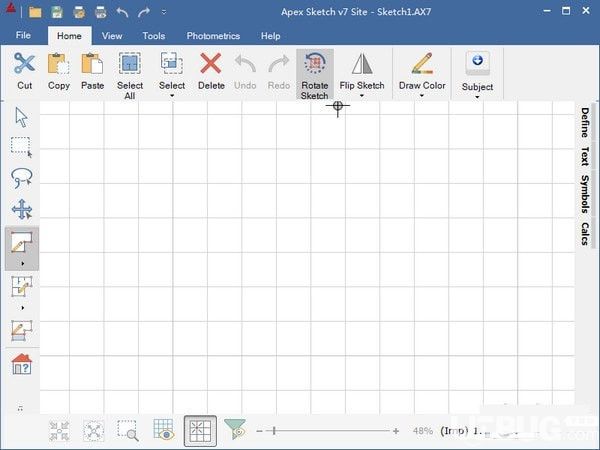Open the house help icon
600x450 pixels.
click(x=21, y=364)
